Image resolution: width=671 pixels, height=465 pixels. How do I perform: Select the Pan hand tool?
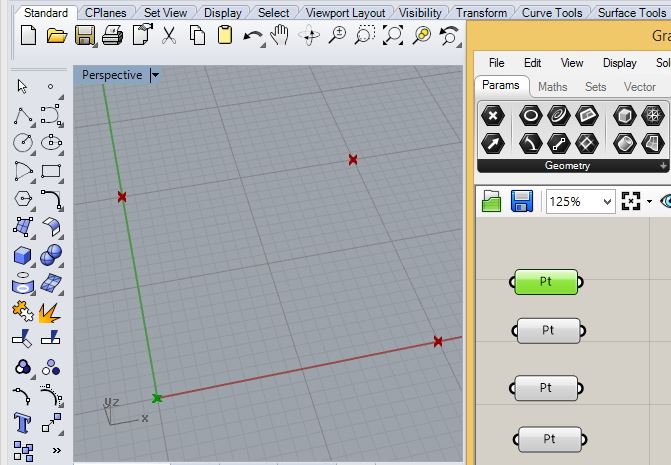[279, 35]
